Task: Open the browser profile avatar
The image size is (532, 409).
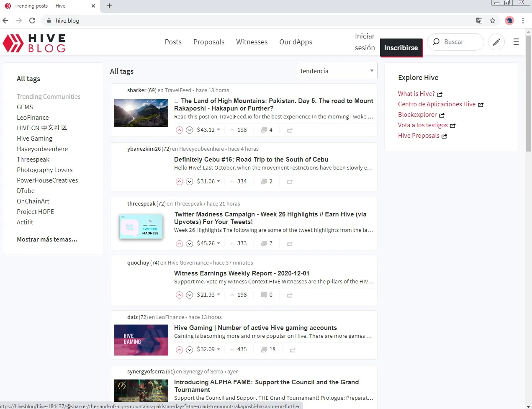Action: [x=509, y=21]
